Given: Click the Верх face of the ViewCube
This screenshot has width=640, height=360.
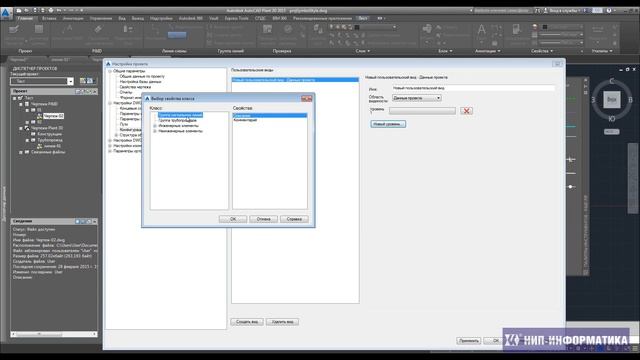Looking at the screenshot, I should pos(611,100).
